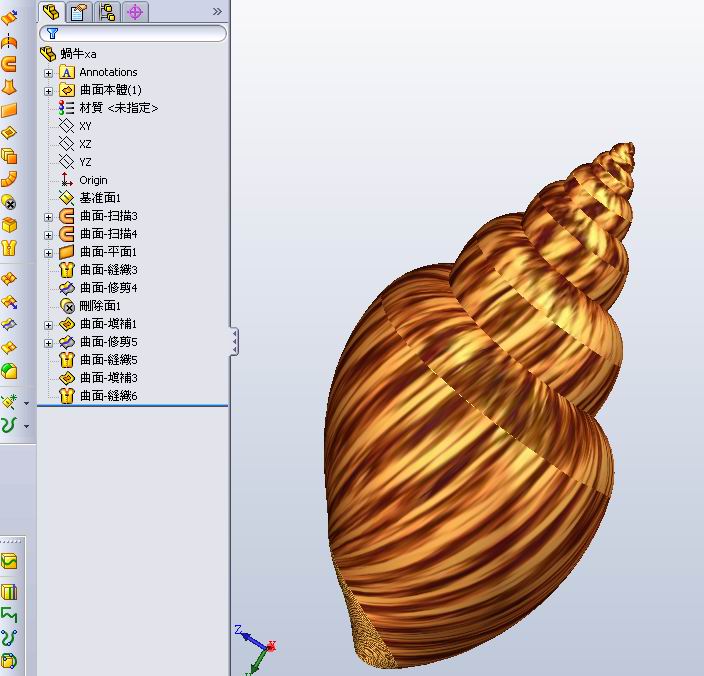704x676 pixels.
Task: Select the Replace Face box icon
Action: coord(9,225)
